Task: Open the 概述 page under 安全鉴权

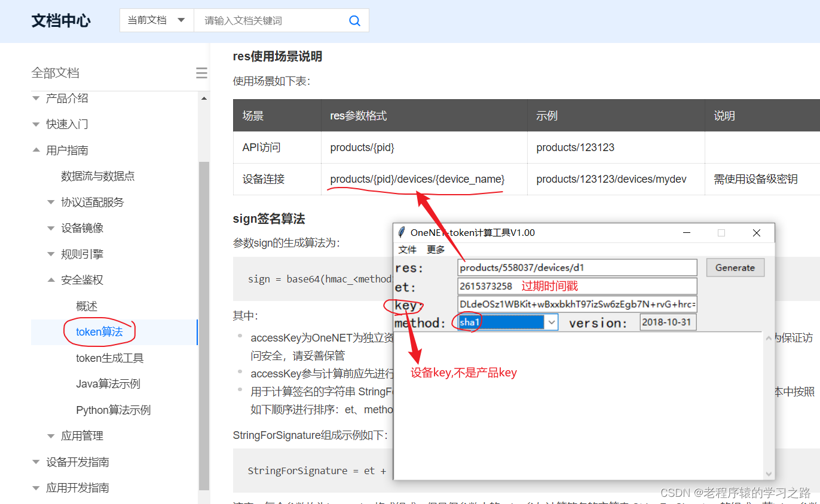Action: tap(87, 306)
